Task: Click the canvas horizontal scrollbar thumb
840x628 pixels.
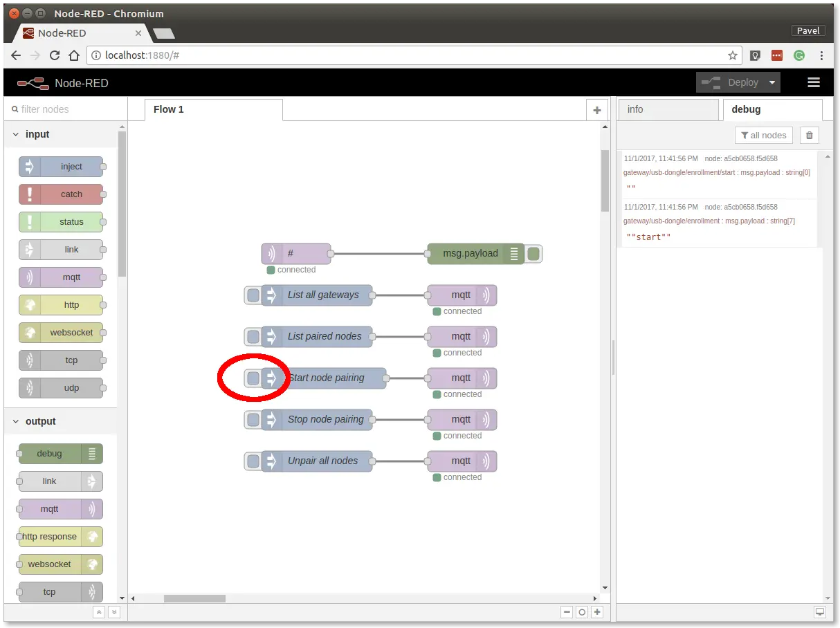Action: coord(194,598)
